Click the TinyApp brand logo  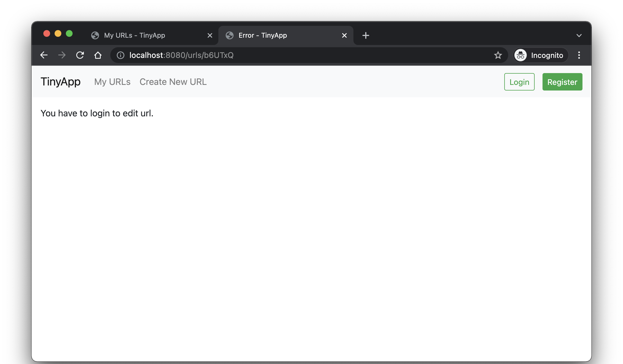[x=60, y=82]
